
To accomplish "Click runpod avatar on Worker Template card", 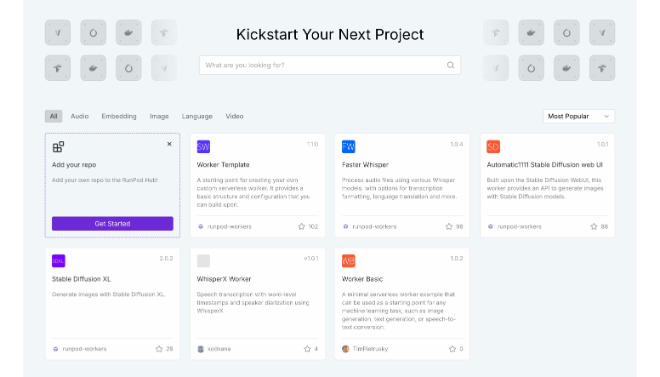I will pos(201,226).
